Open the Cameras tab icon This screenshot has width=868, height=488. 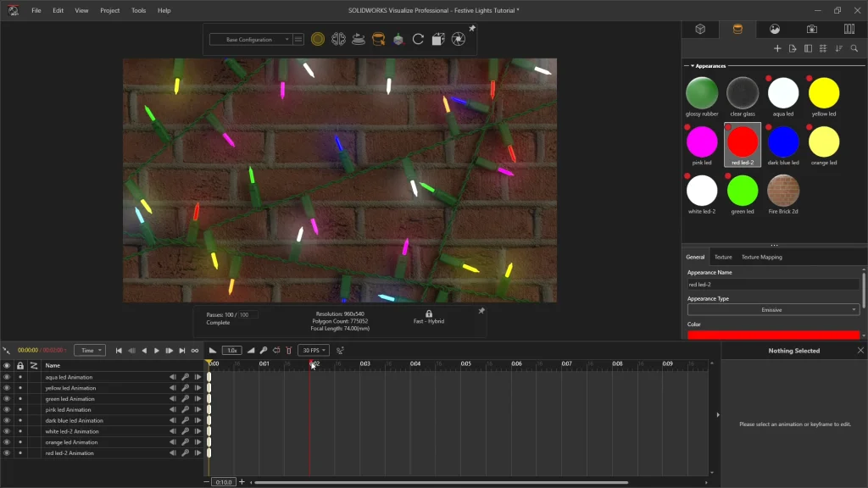click(x=812, y=29)
